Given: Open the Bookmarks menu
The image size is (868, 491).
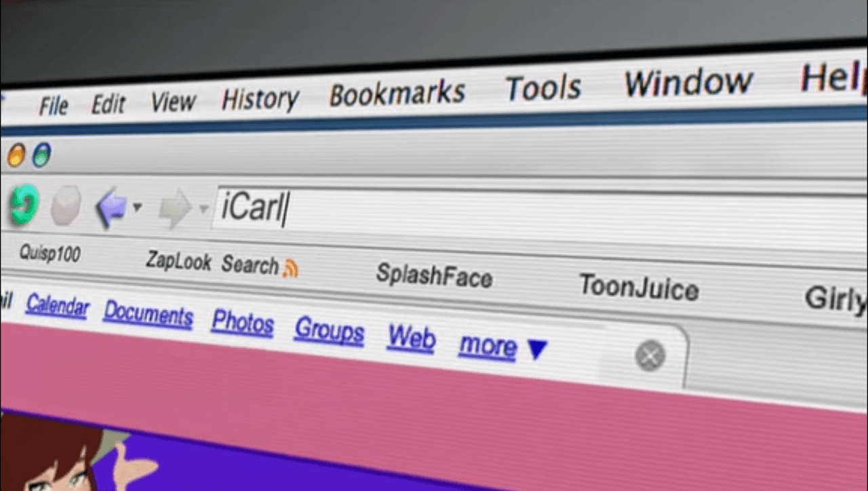Looking at the screenshot, I should click(397, 93).
